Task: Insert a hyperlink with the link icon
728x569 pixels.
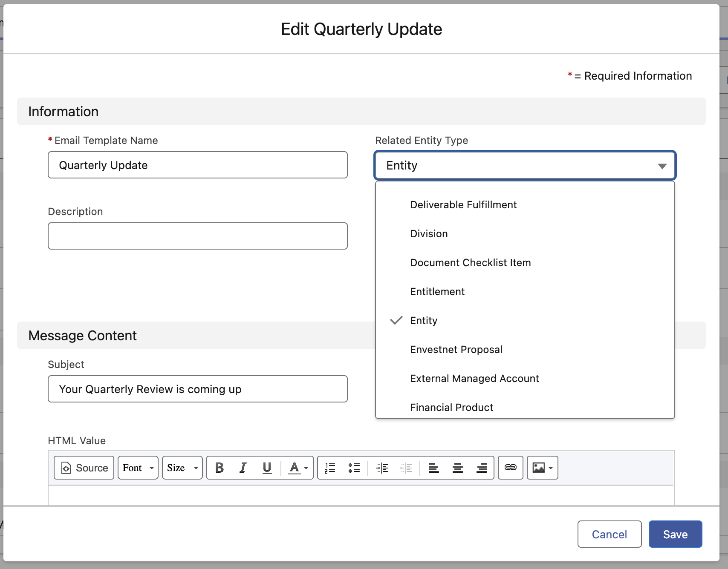Action: coord(511,468)
